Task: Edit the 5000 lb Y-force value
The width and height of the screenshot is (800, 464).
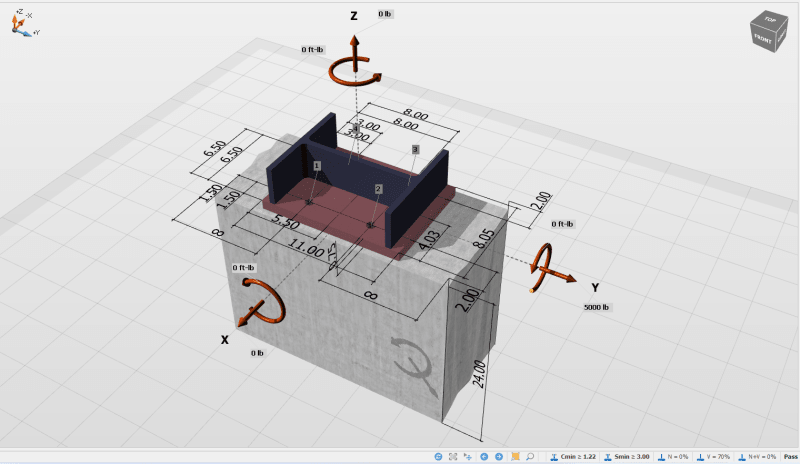Action: (596, 307)
